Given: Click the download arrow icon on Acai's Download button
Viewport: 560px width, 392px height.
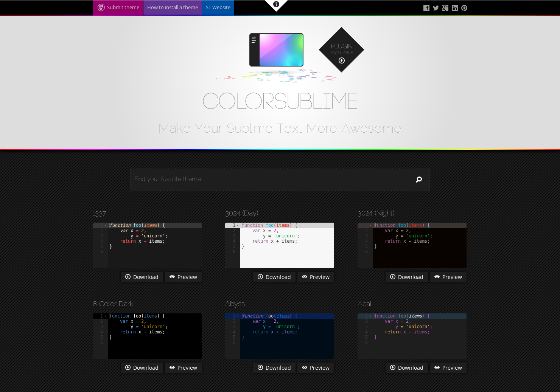Looking at the screenshot, I should point(392,367).
